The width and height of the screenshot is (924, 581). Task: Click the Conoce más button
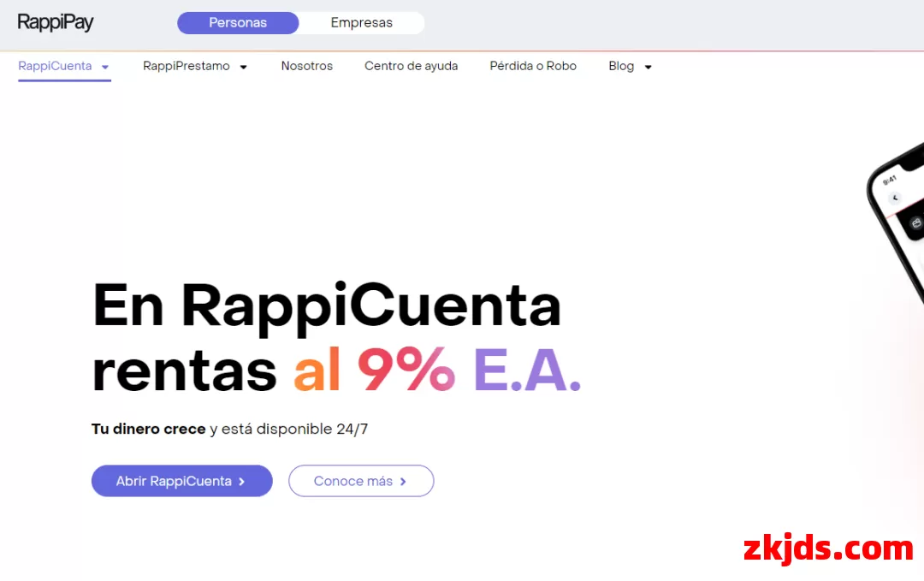coord(361,481)
